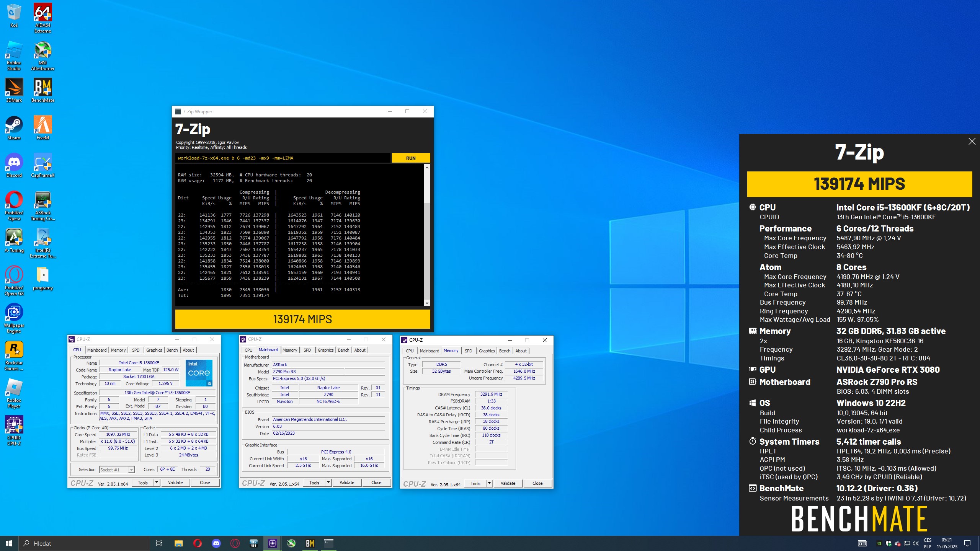This screenshot has width=980, height=551.
Task: Click the Windows Start button
Action: [x=9, y=543]
